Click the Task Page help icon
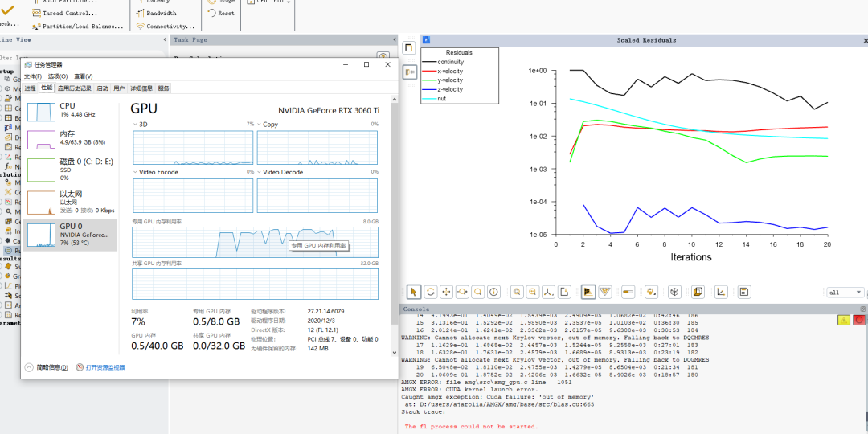This screenshot has width=868, height=434. point(383,56)
